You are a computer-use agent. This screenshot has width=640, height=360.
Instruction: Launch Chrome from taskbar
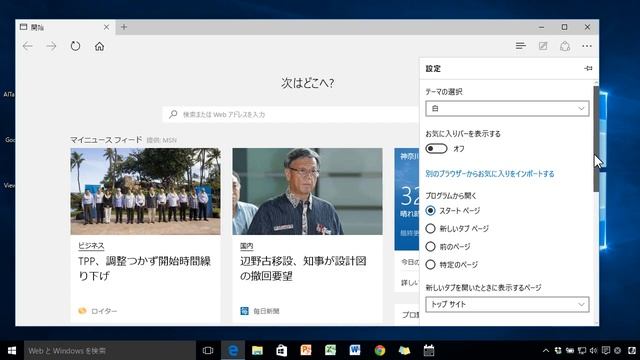pyautogui.click(x=380, y=351)
